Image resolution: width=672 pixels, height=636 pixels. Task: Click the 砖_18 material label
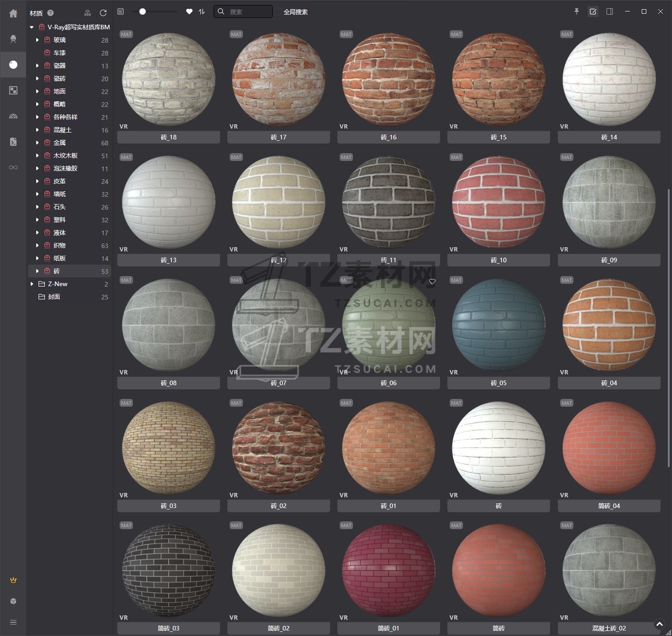pyautogui.click(x=169, y=137)
